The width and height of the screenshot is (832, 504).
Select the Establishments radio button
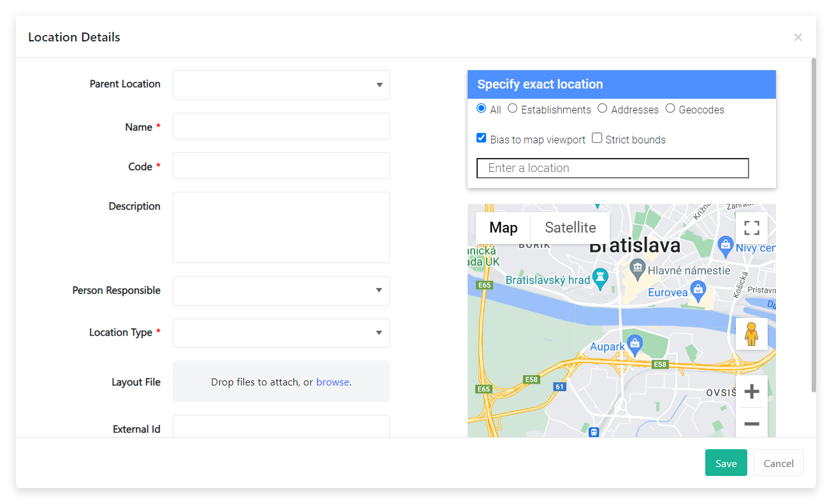[x=512, y=109]
